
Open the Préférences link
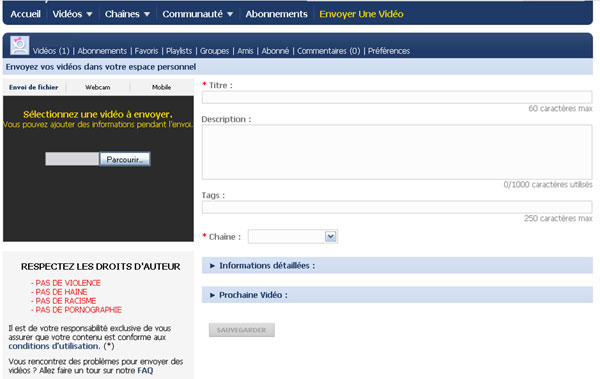pos(389,51)
